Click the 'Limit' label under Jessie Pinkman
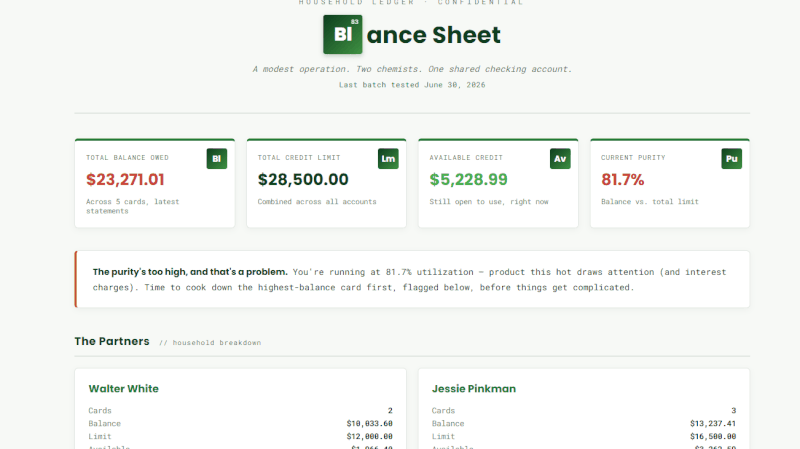The height and width of the screenshot is (449, 800). pos(443,436)
